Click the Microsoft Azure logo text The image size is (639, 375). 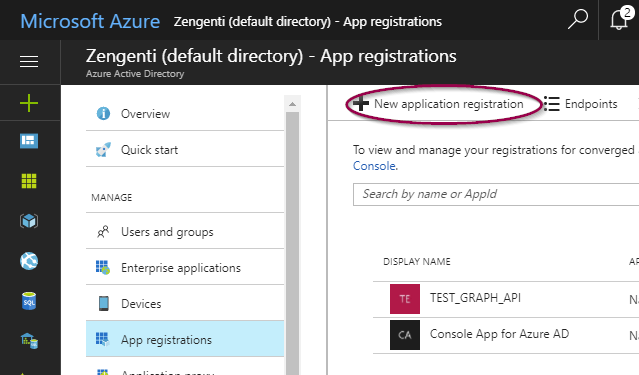coord(90,21)
